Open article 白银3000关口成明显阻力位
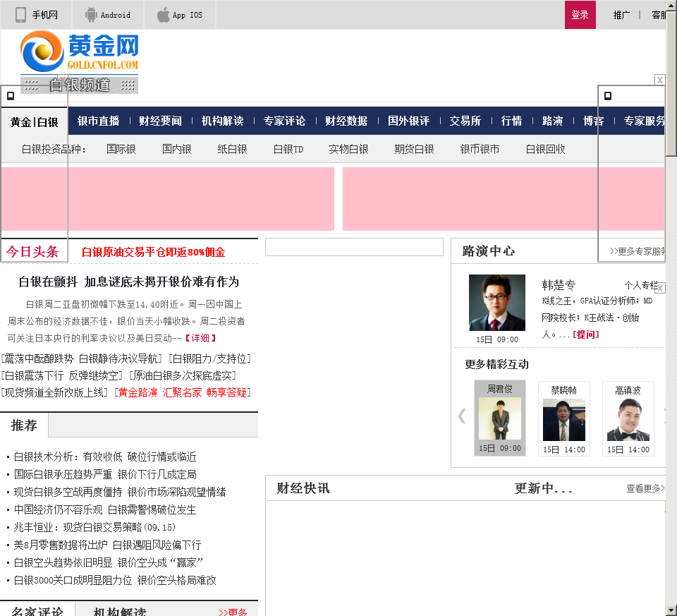The height and width of the screenshot is (616, 677). click(115, 581)
